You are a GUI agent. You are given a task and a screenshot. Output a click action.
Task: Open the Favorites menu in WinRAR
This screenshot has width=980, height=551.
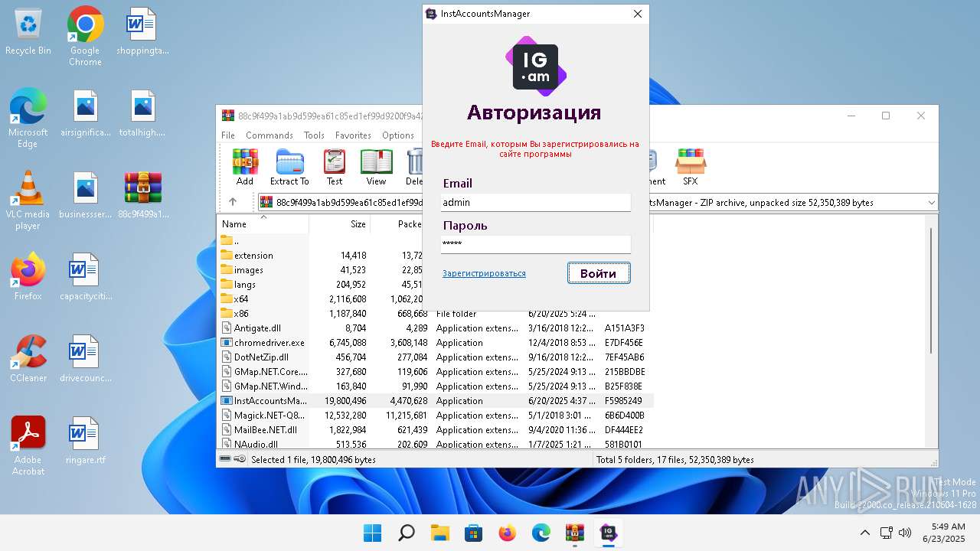353,135
